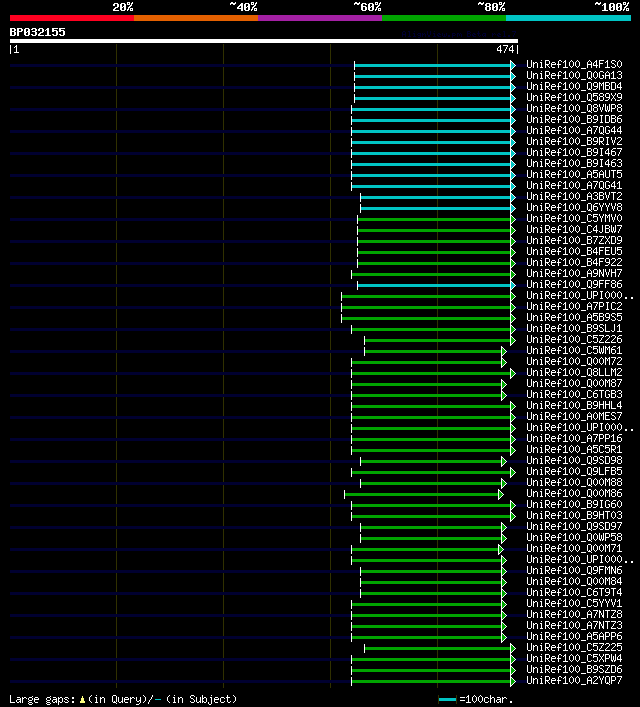Select the UniRef100_B9I463 label

pyautogui.click(x=574, y=163)
